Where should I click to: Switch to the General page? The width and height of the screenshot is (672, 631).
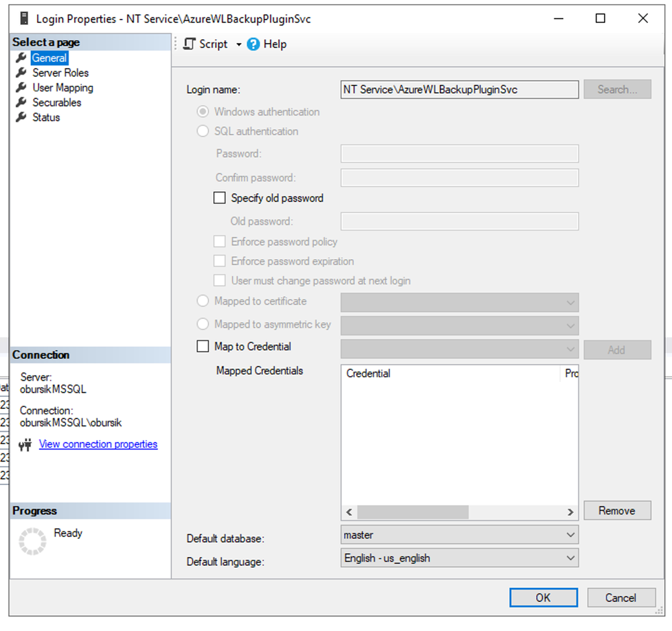[49, 58]
